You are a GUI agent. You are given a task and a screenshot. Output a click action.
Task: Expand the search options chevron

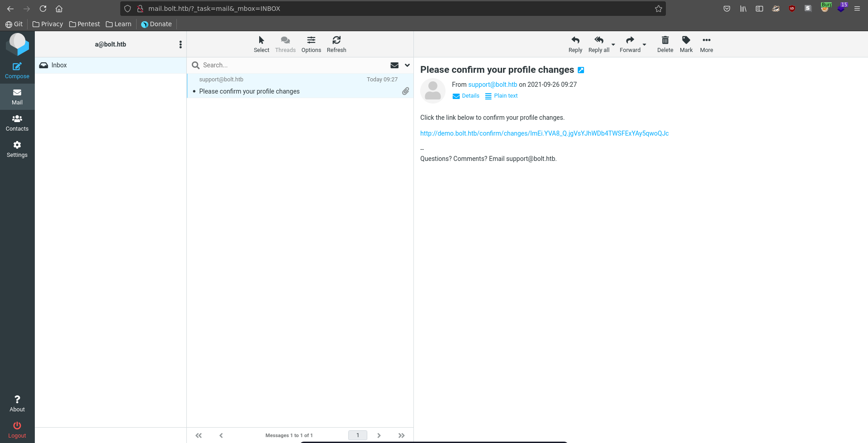pos(407,65)
